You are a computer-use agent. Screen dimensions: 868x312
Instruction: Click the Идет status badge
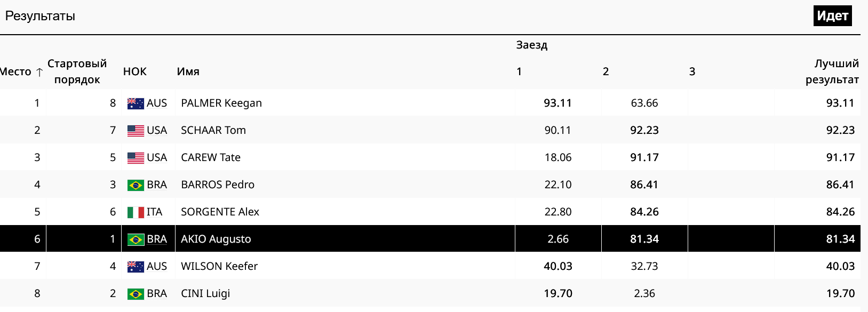coord(832,16)
